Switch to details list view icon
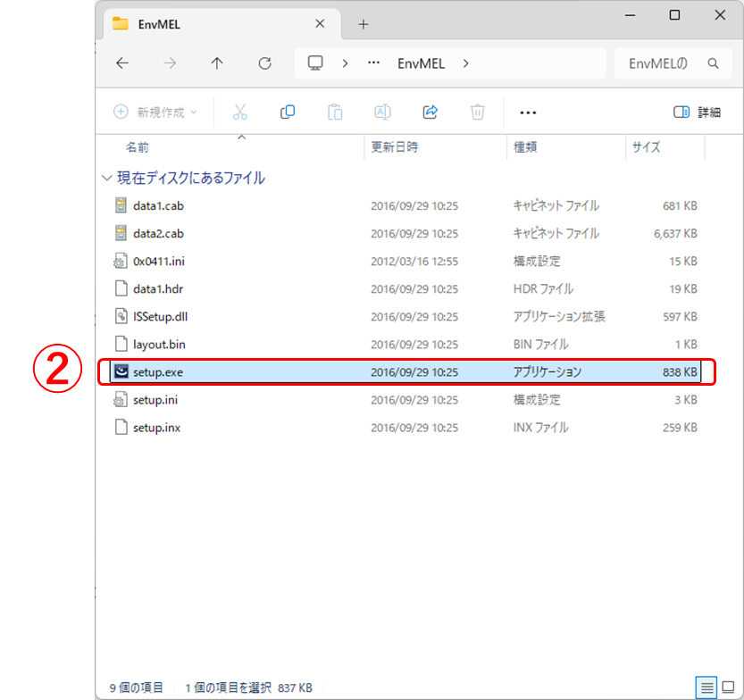This screenshot has width=744, height=700. [x=707, y=687]
